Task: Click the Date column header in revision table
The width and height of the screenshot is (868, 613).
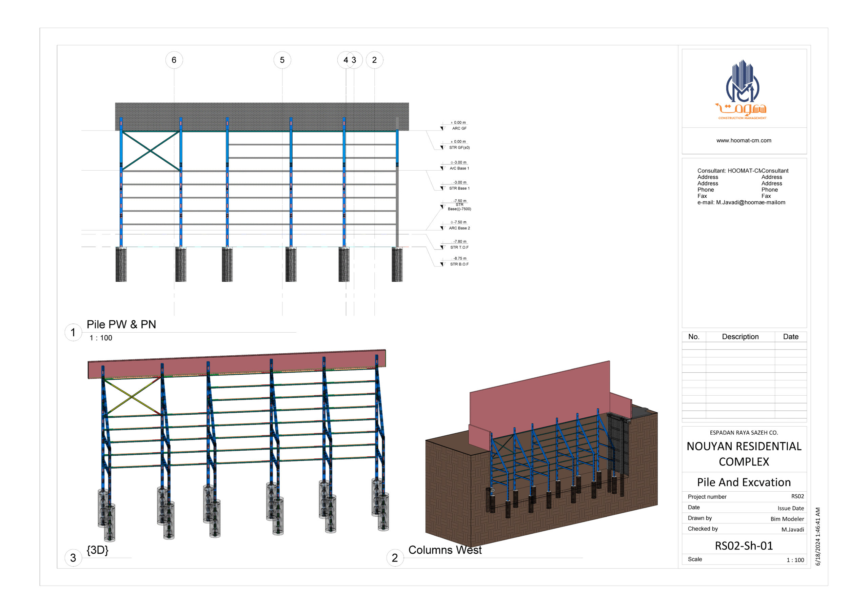Action: point(790,337)
